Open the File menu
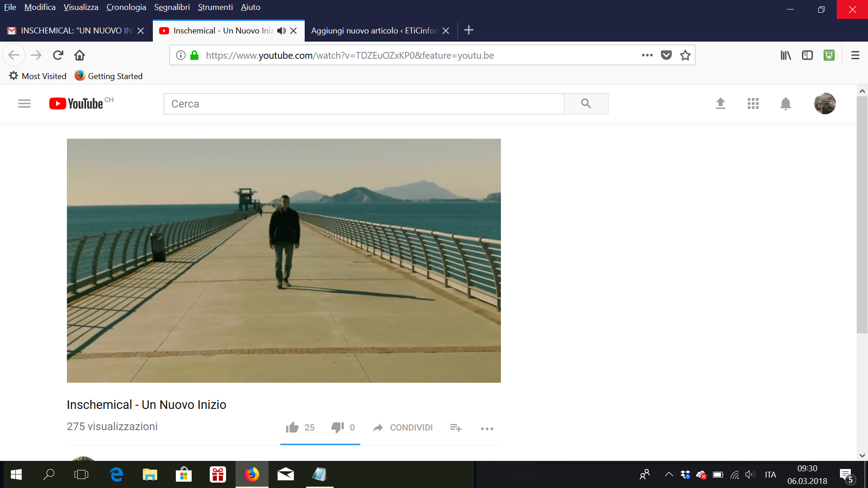This screenshot has width=868, height=488. (x=10, y=7)
